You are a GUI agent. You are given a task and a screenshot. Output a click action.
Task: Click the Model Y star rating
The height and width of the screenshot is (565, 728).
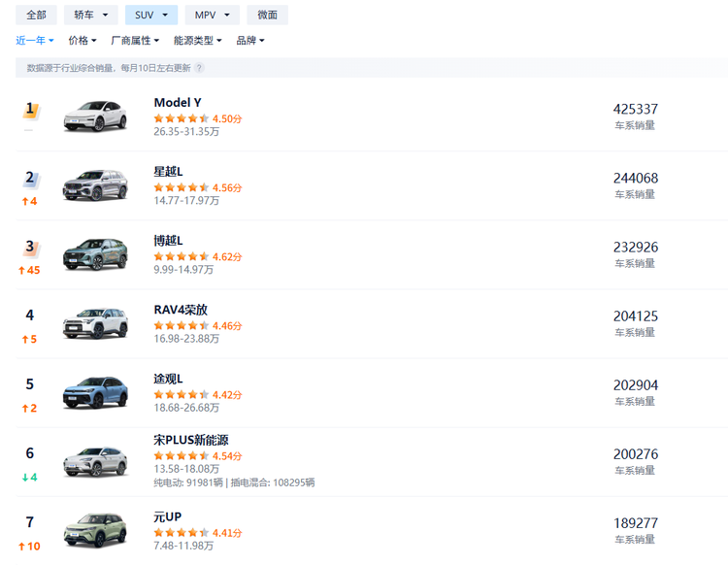(182, 118)
